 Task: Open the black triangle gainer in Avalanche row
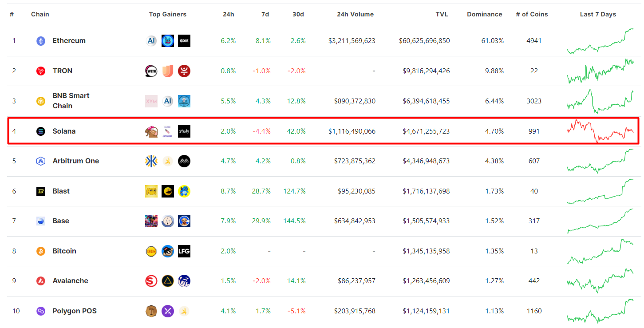168,281
